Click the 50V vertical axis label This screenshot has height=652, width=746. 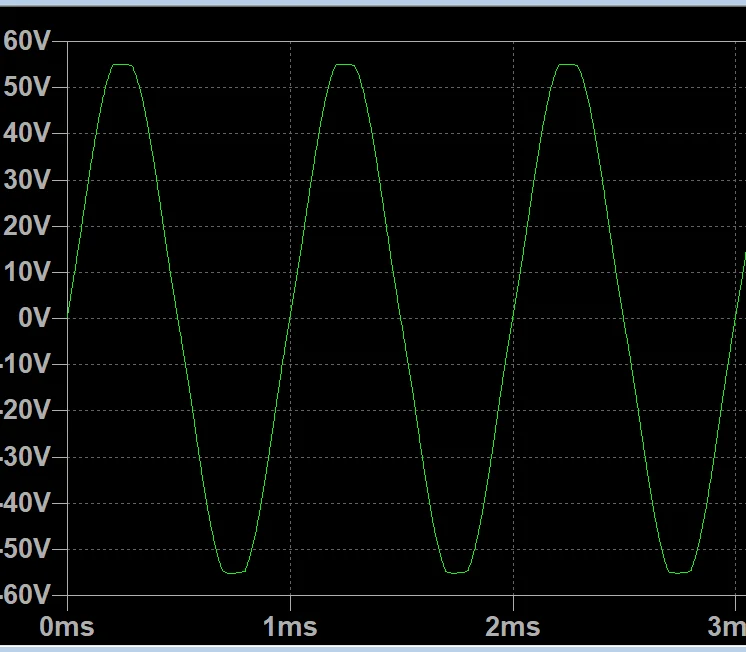(x=26, y=87)
